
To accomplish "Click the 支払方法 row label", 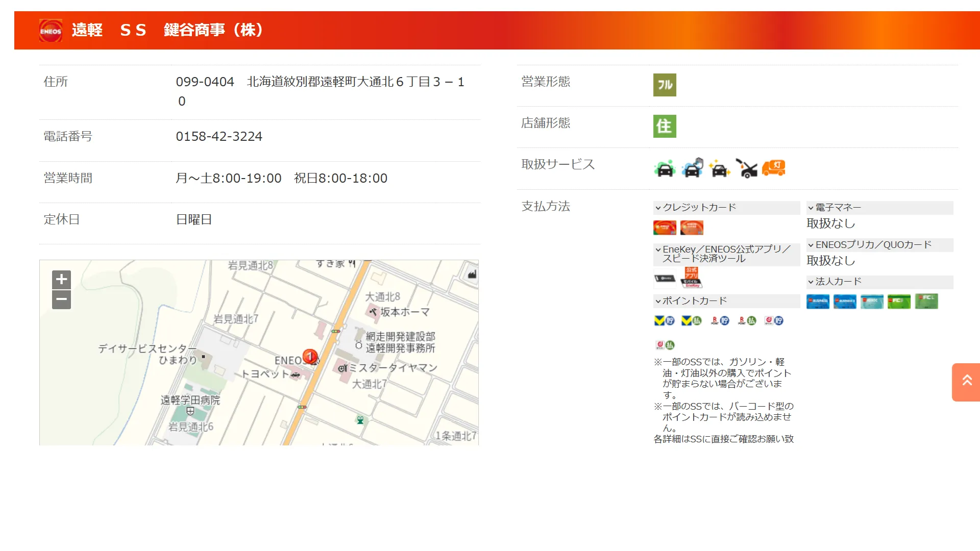I will 546,206.
